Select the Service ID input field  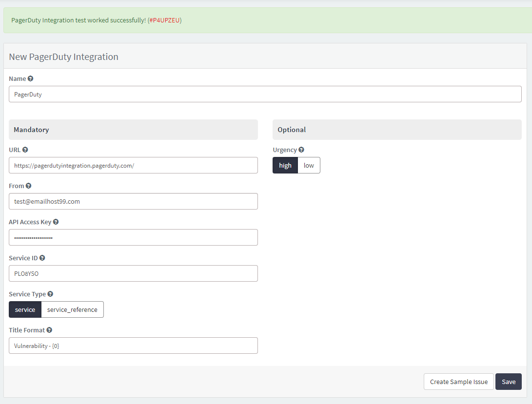pyautogui.click(x=133, y=273)
